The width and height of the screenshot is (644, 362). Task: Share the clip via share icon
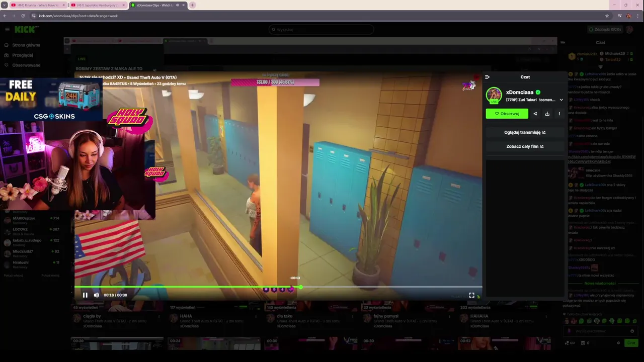click(535, 114)
